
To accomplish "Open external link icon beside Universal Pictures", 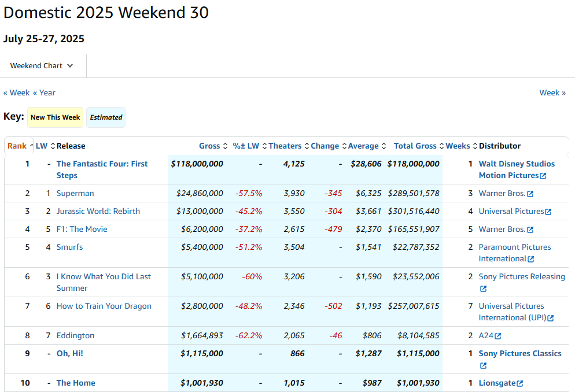I will pyautogui.click(x=548, y=212).
